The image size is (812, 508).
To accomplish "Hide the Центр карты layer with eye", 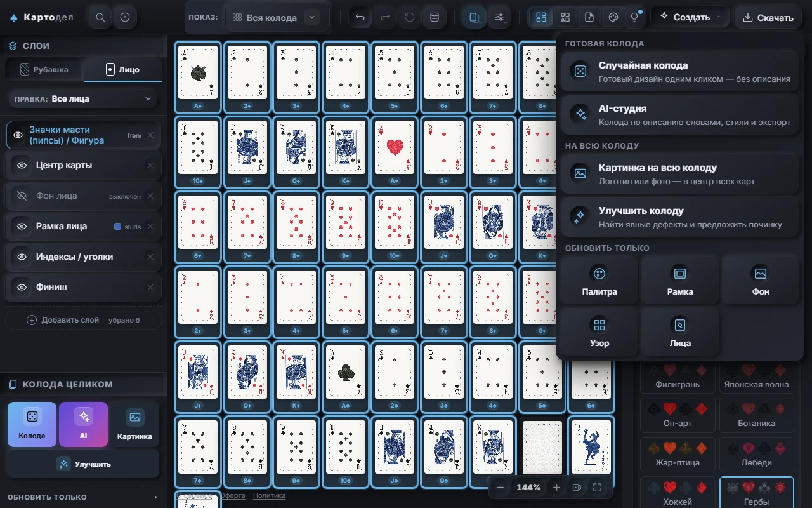I will 22,165.
